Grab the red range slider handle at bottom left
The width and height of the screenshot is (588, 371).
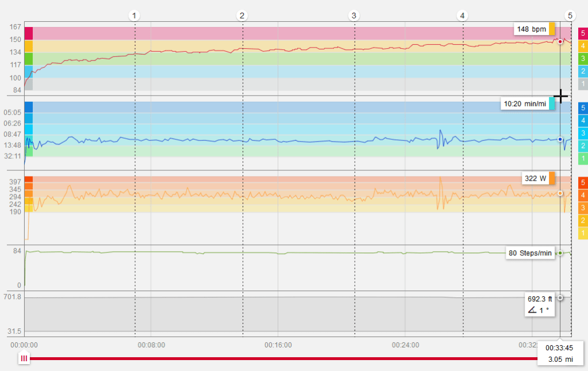coord(24,358)
